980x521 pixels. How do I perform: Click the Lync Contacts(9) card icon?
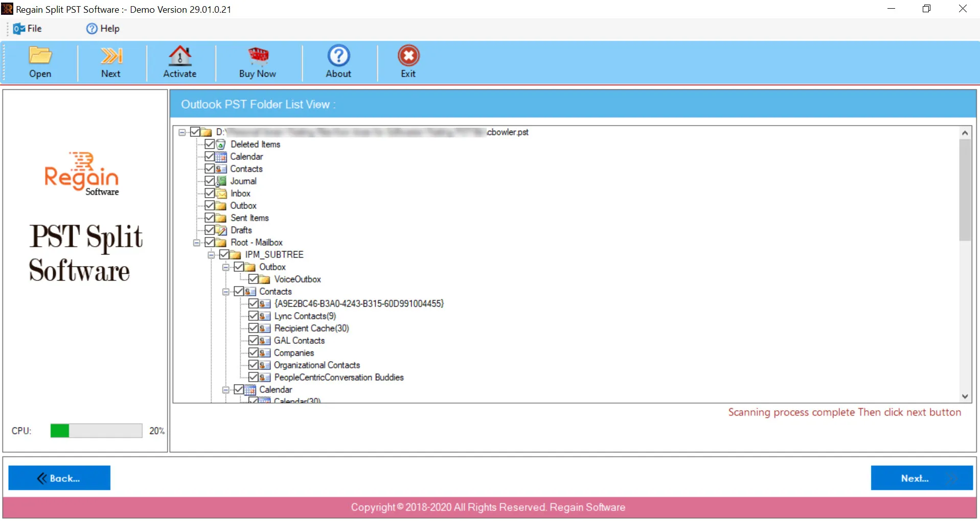tap(264, 316)
